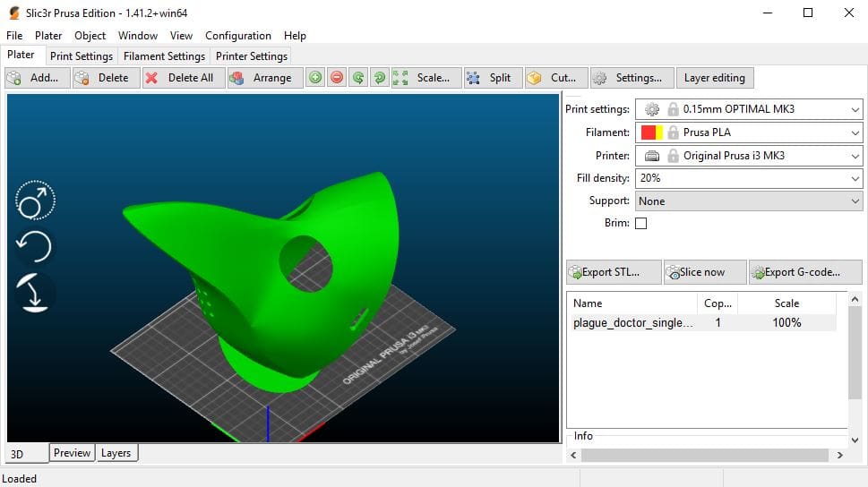Split the object into parts

click(x=493, y=78)
